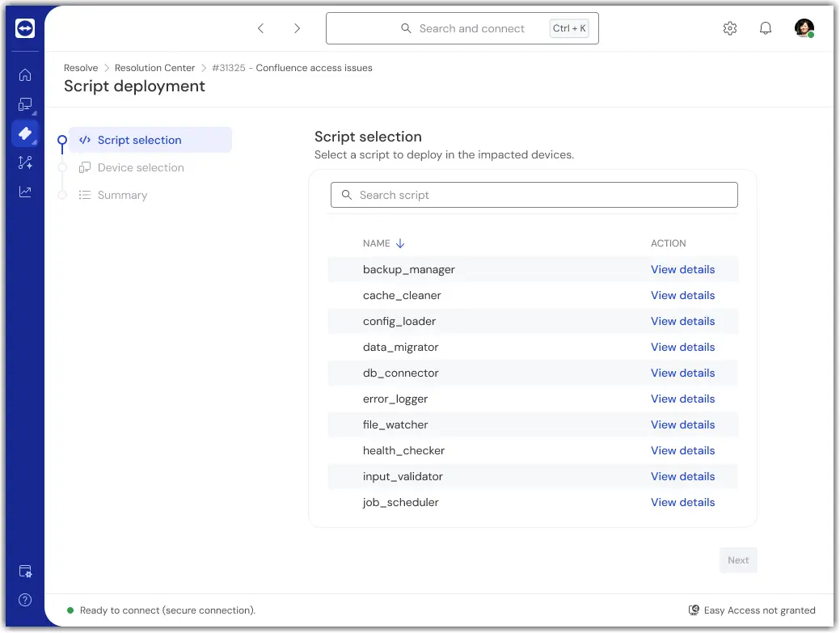Click the magnifier in Search and connect
Viewport: 840px width, 633px height.
(x=406, y=28)
